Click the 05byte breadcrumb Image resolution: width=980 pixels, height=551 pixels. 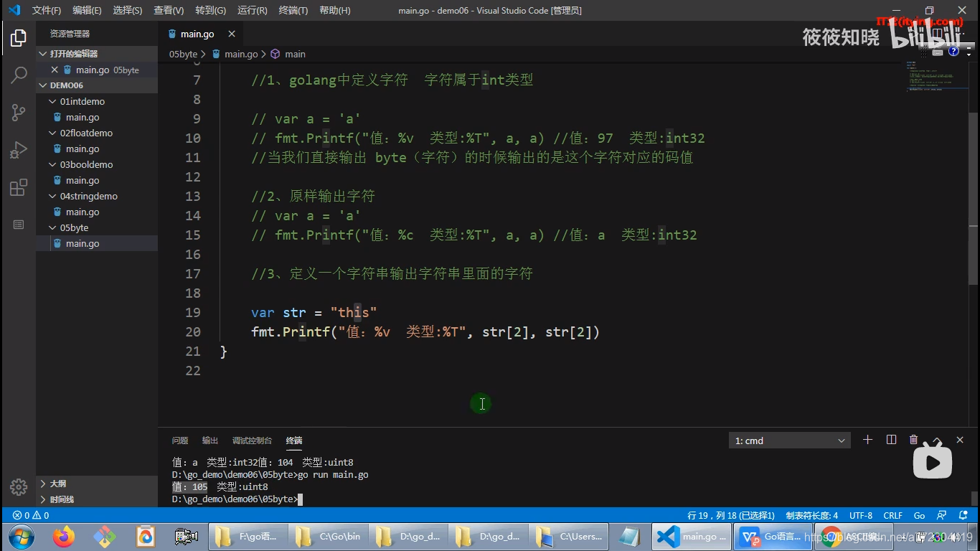tap(183, 54)
